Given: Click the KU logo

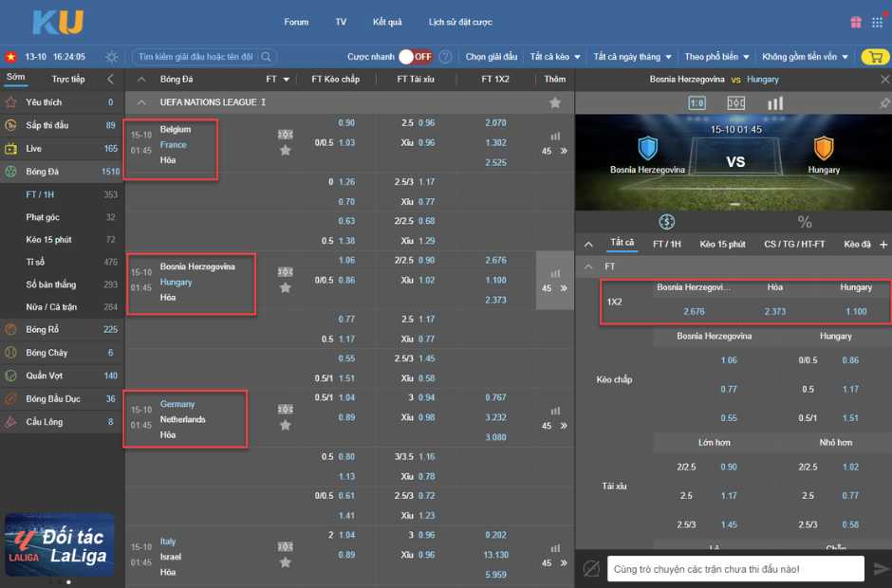Looking at the screenshot, I should (x=58, y=22).
